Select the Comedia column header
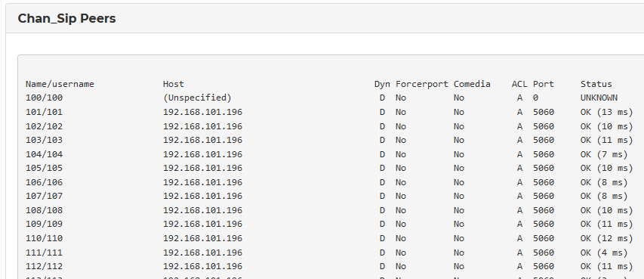 pos(472,84)
